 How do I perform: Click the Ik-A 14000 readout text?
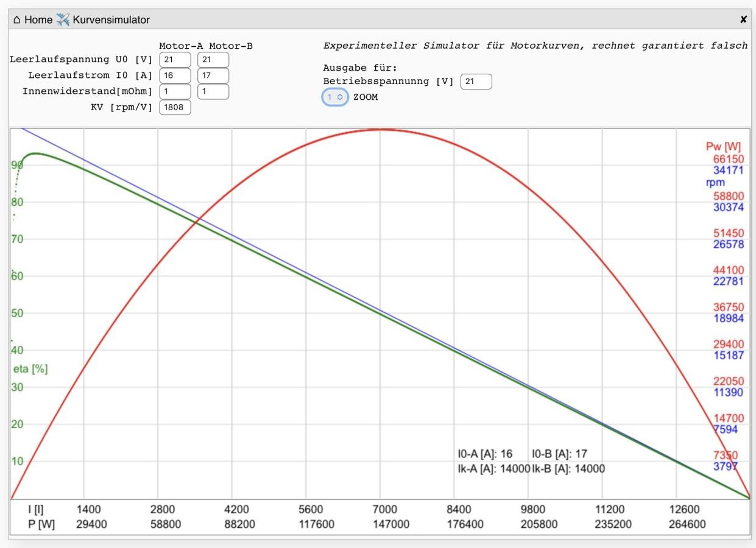point(493,468)
